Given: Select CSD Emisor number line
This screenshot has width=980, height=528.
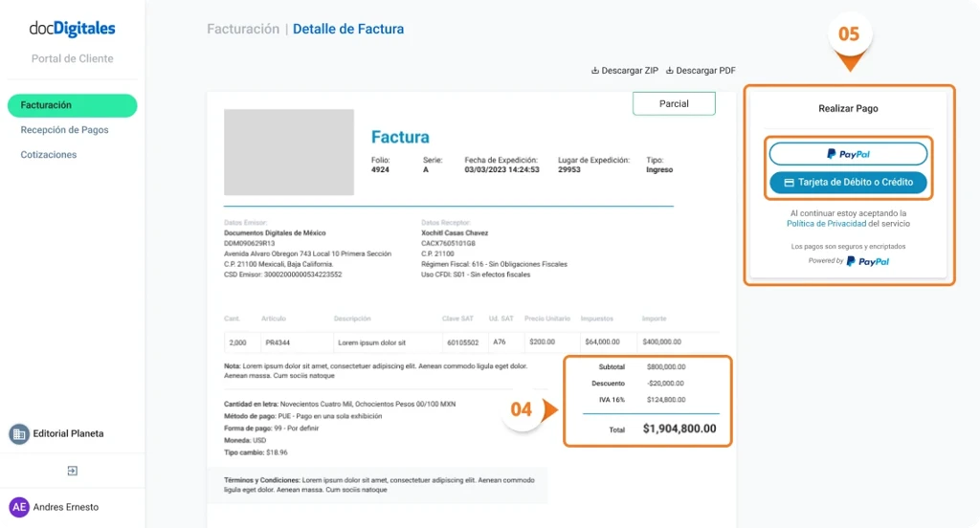Looking at the screenshot, I should click(x=283, y=275).
